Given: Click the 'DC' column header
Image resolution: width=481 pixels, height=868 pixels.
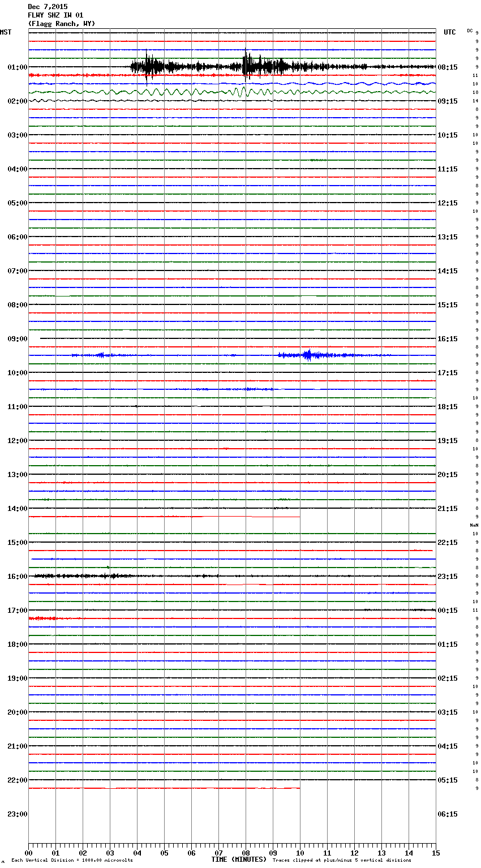Looking at the screenshot, I should (470, 31).
